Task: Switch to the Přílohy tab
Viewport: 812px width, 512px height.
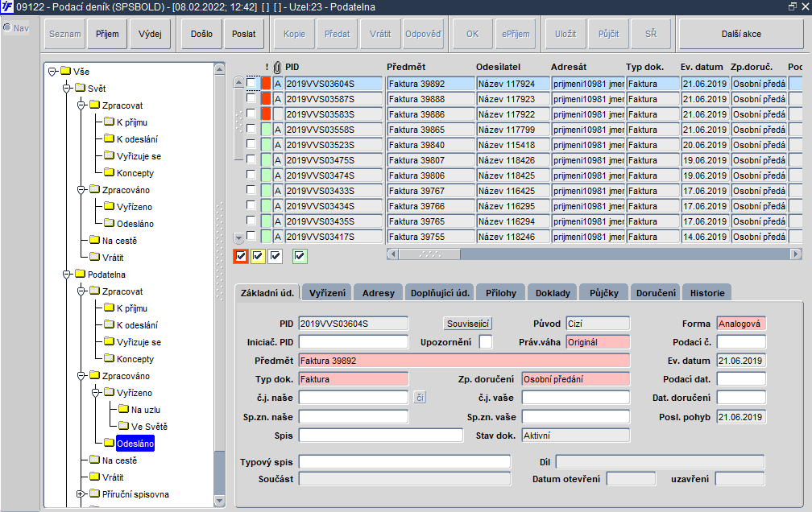Action: click(x=501, y=292)
